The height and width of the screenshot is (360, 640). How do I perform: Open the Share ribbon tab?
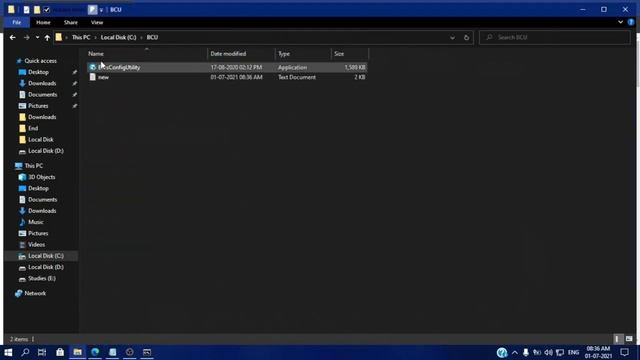[70, 22]
